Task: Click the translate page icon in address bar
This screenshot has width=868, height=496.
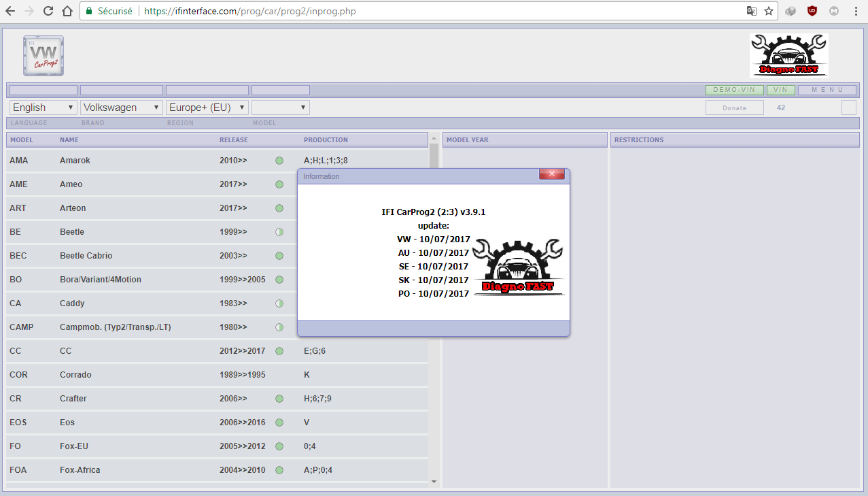Action: (x=751, y=11)
